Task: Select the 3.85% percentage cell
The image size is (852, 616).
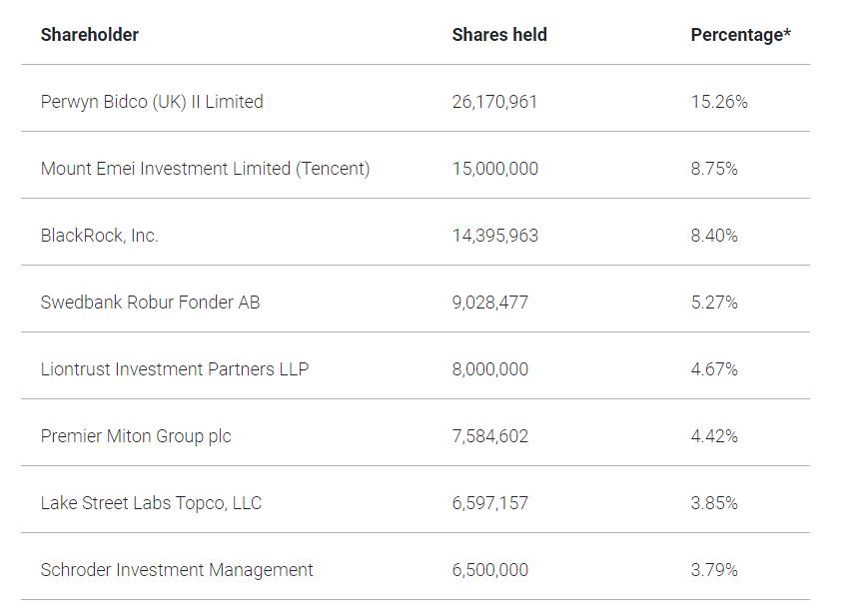Action: [x=714, y=503]
